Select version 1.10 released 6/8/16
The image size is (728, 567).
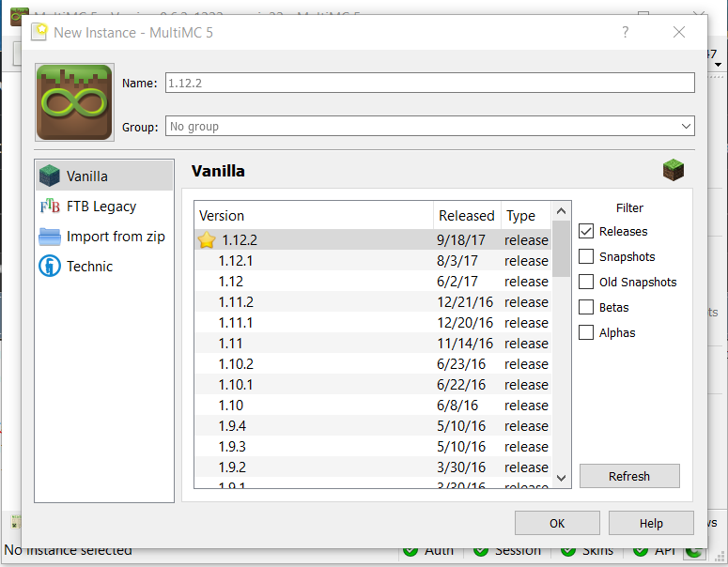click(x=373, y=405)
